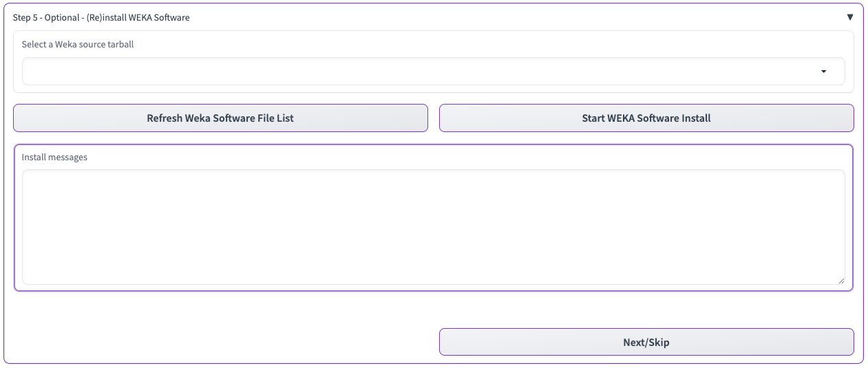Click the Step 5 (Re)install WEKA Software header
Screen dimensions: 868x368
101,18
